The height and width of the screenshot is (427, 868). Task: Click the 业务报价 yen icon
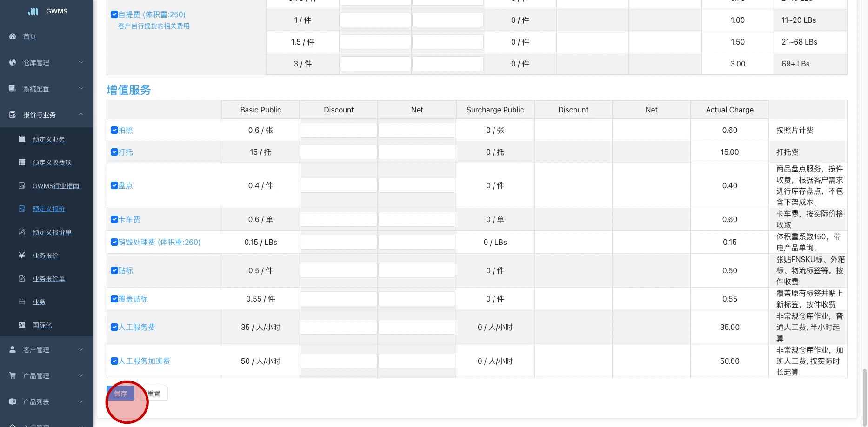point(22,255)
